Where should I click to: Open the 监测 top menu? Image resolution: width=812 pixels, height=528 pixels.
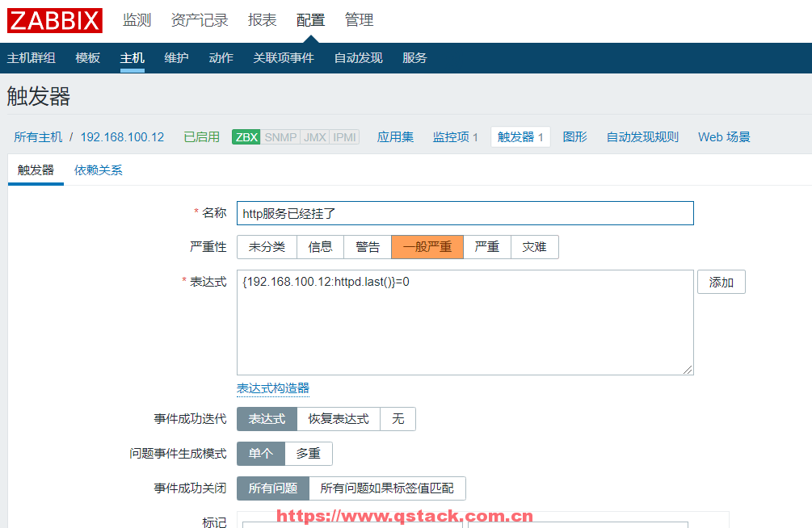pyautogui.click(x=137, y=20)
